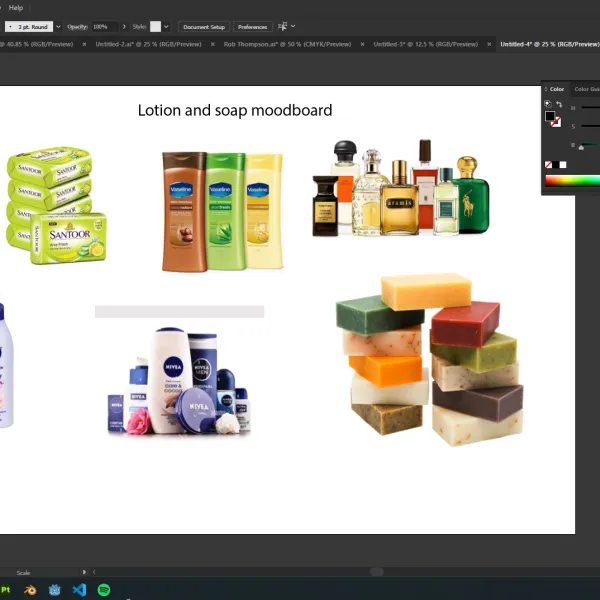The width and height of the screenshot is (600, 600).
Task: Collapse the Color panel with the grip arrows
Action: [x=546, y=89]
